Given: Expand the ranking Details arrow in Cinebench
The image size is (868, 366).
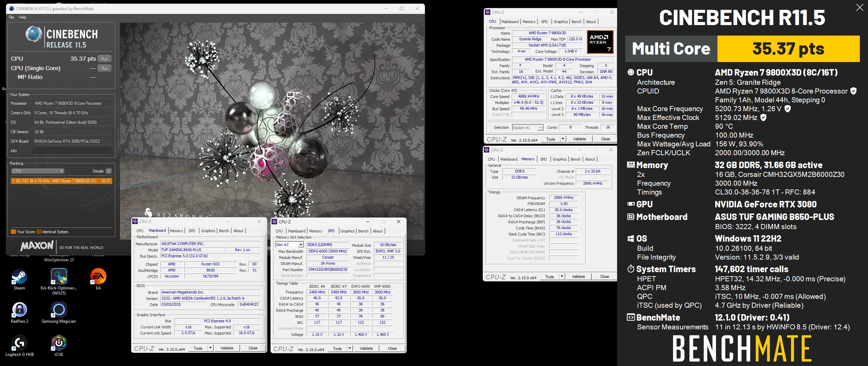Looking at the screenshot, I should click(109, 171).
